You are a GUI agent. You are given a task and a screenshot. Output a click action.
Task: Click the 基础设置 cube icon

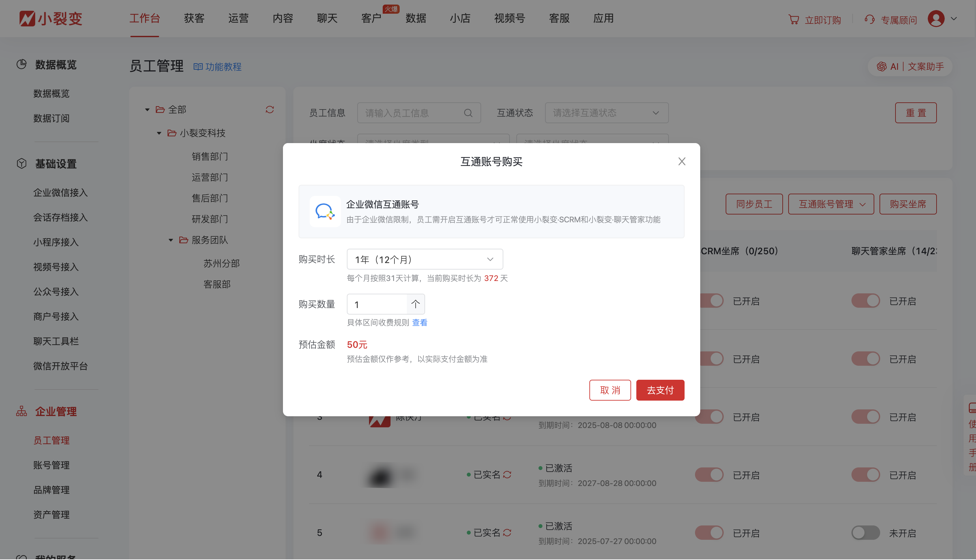(22, 163)
